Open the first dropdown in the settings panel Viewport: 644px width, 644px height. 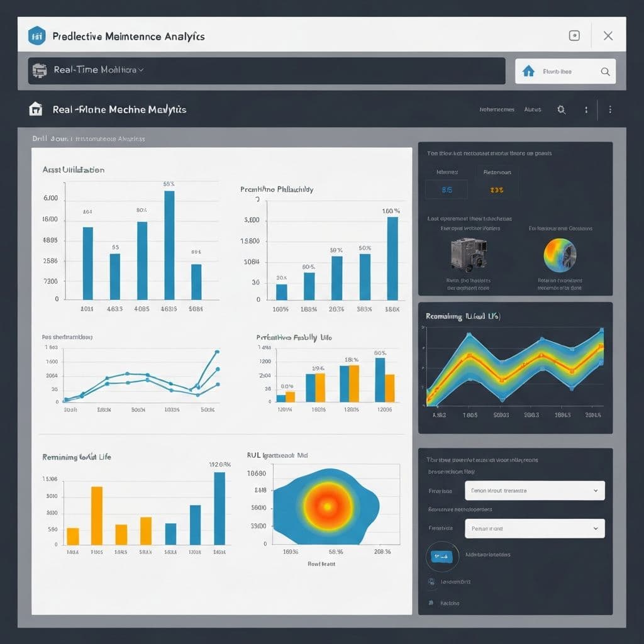[x=534, y=491]
